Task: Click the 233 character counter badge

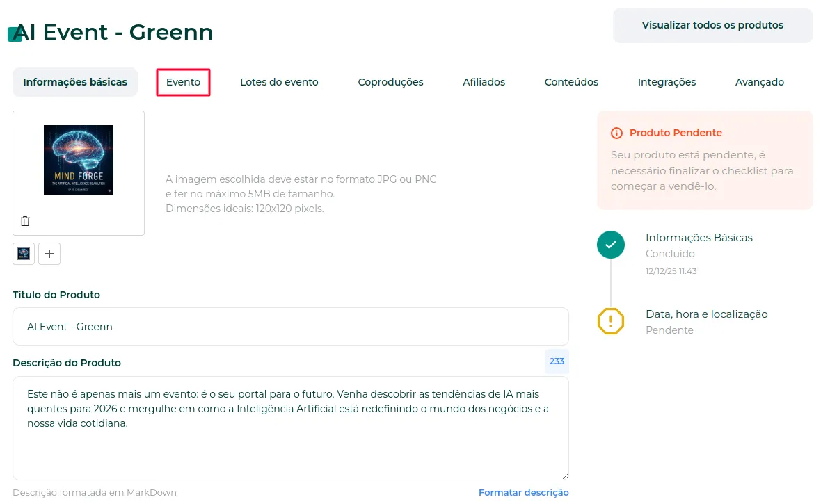Action: pos(557,361)
